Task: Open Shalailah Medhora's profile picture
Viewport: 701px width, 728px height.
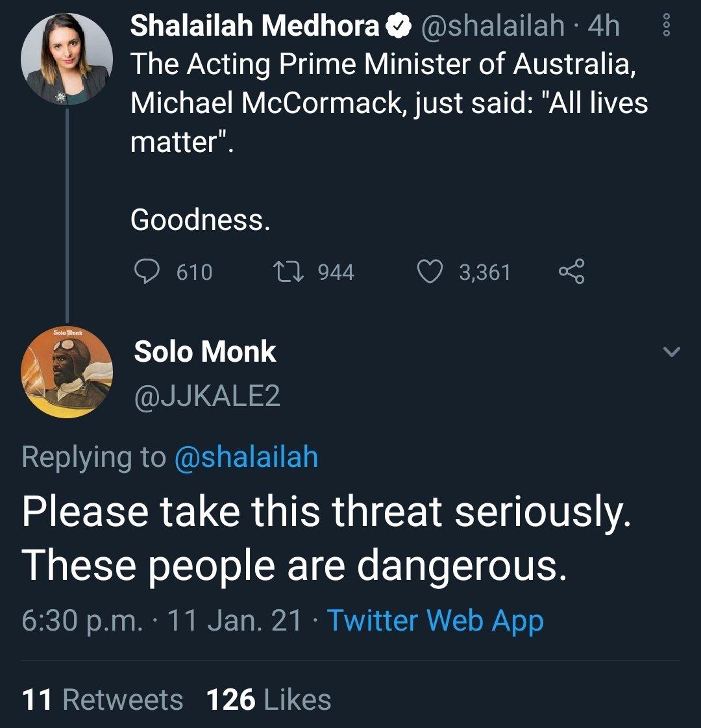Action: coord(67,60)
